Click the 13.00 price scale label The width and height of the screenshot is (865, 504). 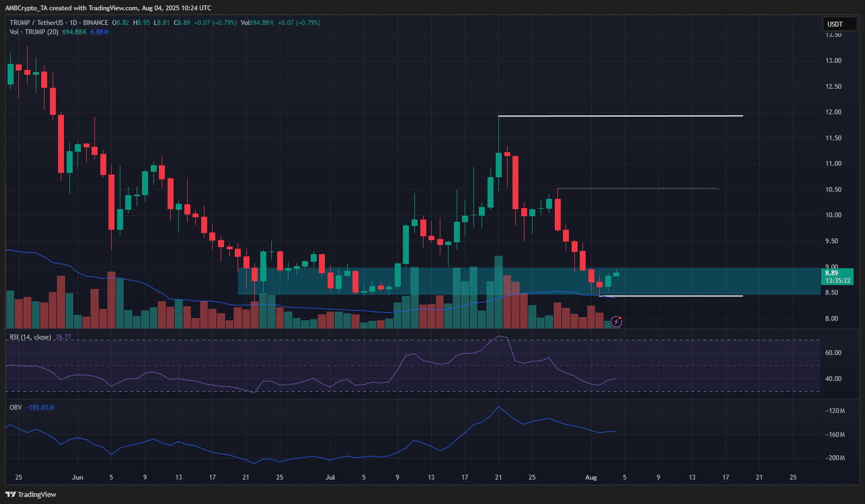(x=833, y=61)
